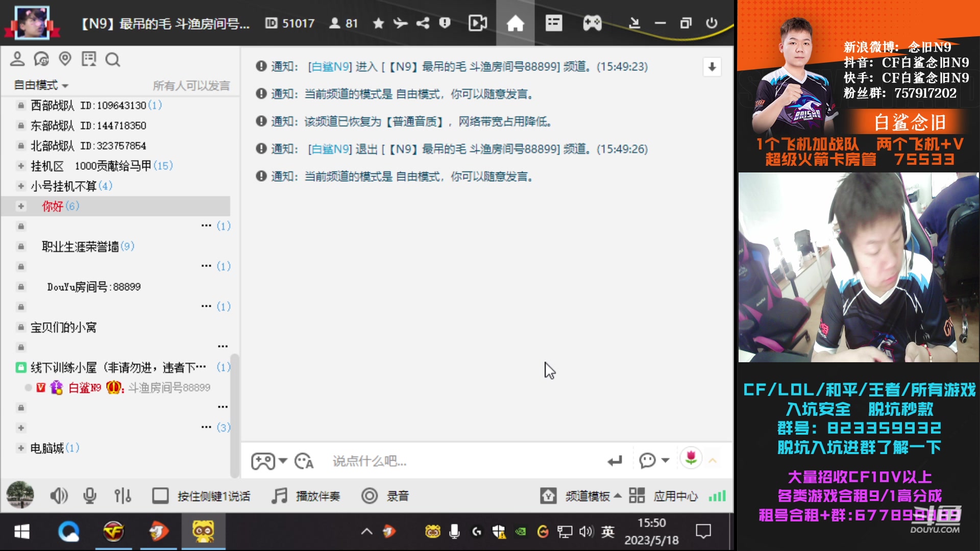Toggle the speaker to mute channel audio
The width and height of the screenshot is (980, 551).
tap(59, 495)
